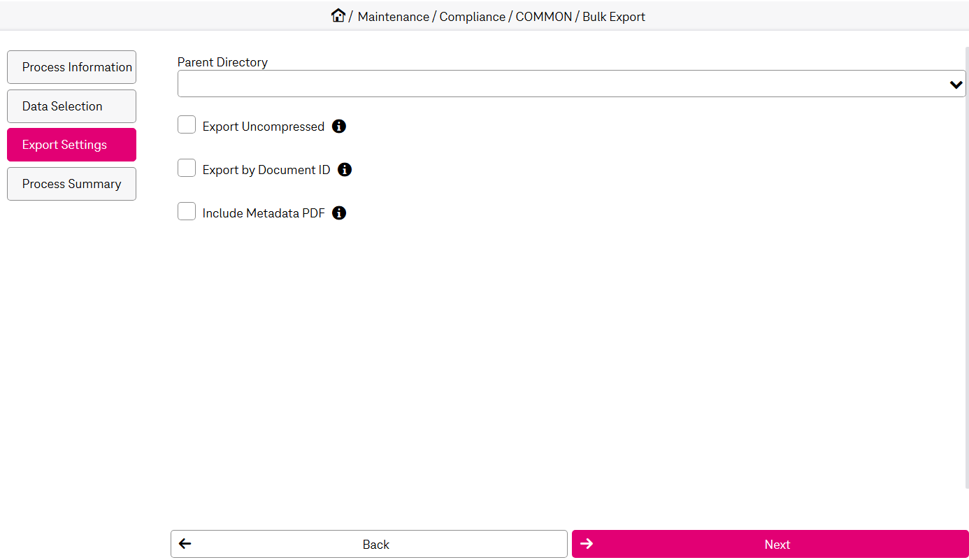Open the Compliance breadcrumb link
This screenshot has width=969, height=560.
(472, 17)
